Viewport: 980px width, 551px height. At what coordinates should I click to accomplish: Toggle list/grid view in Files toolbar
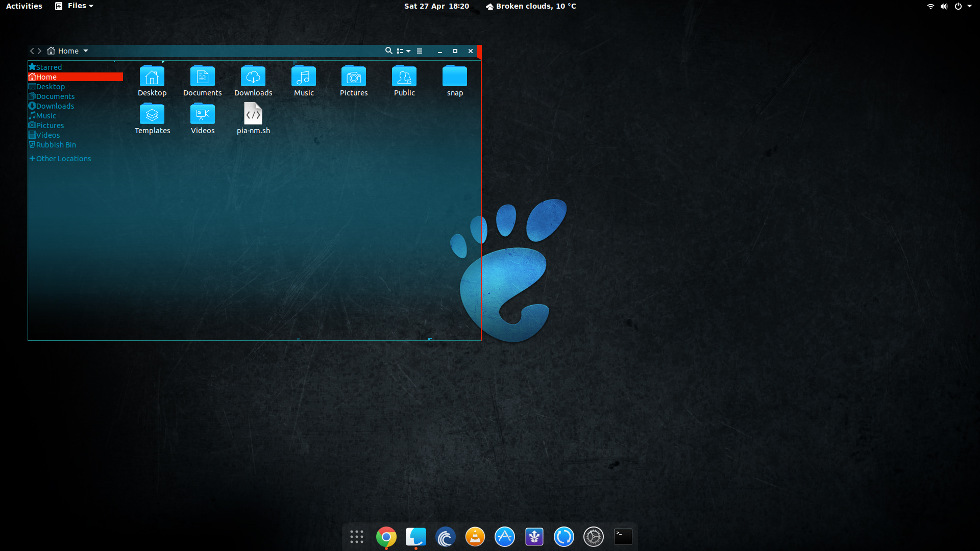(x=400, y=51)
